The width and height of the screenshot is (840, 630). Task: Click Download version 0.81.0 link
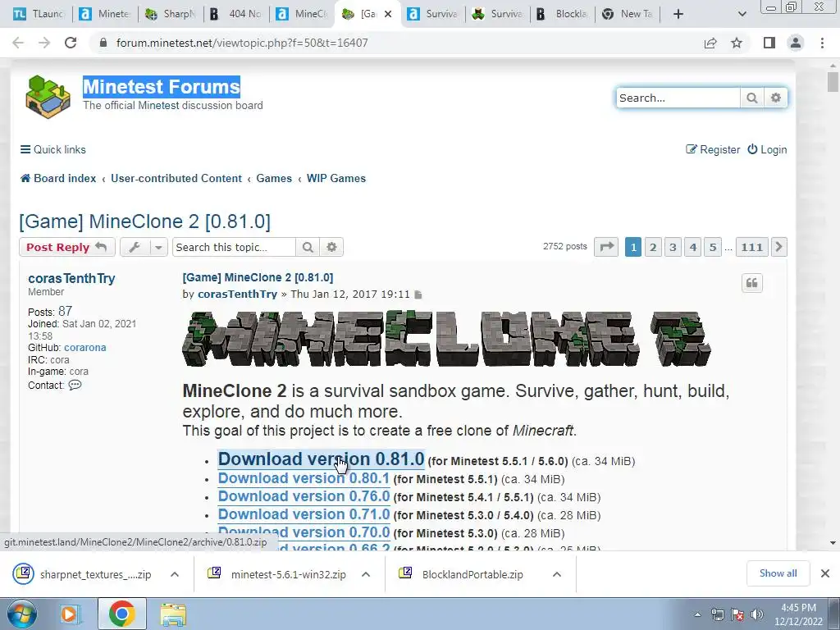321,459
